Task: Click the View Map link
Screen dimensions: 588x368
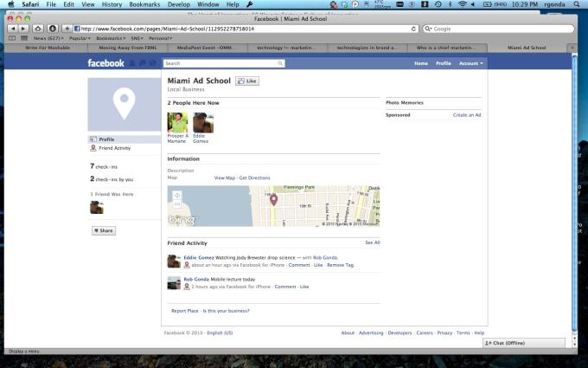Action: (x=225, y=178)
